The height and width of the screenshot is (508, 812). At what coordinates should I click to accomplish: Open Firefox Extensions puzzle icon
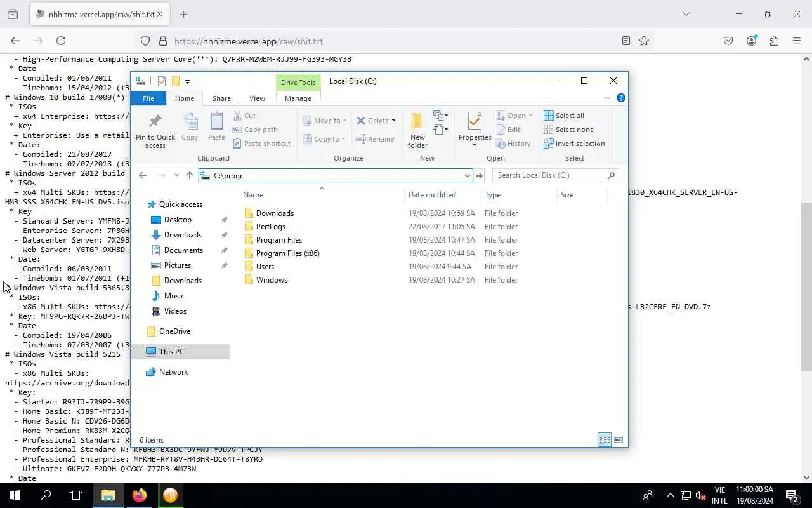[x=774, y=41]
